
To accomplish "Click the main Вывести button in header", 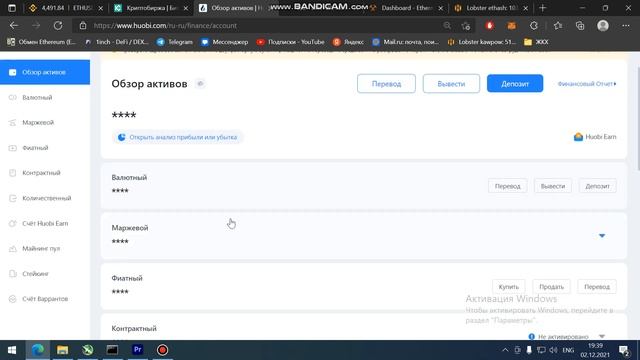I will (451, 84).
